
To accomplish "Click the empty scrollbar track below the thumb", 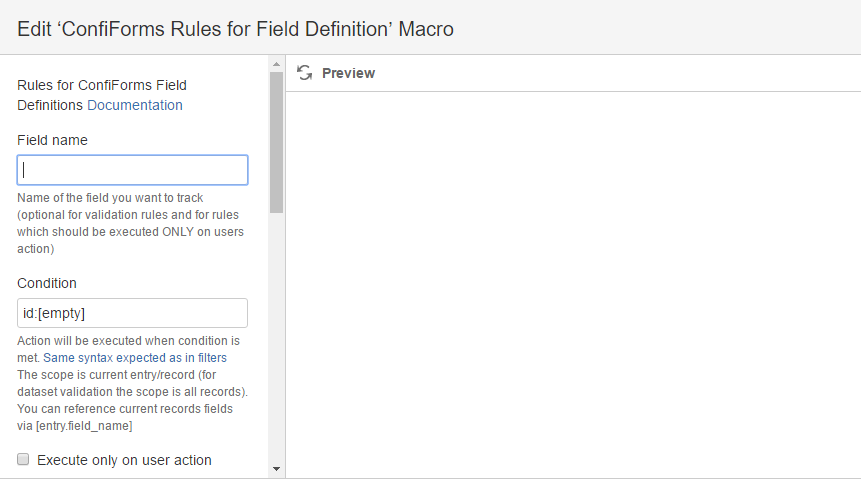I will pos(276,338).
